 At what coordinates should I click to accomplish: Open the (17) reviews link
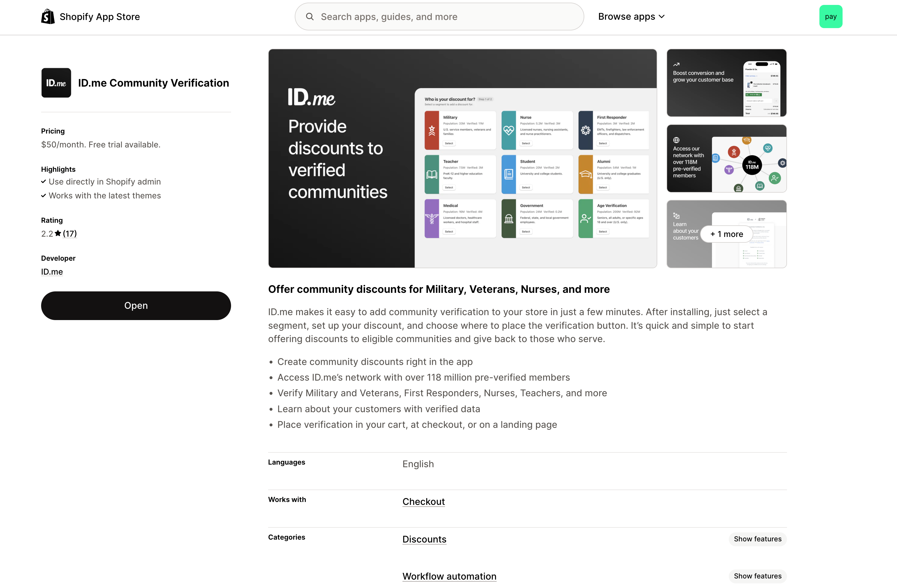(x=69, y=233)
